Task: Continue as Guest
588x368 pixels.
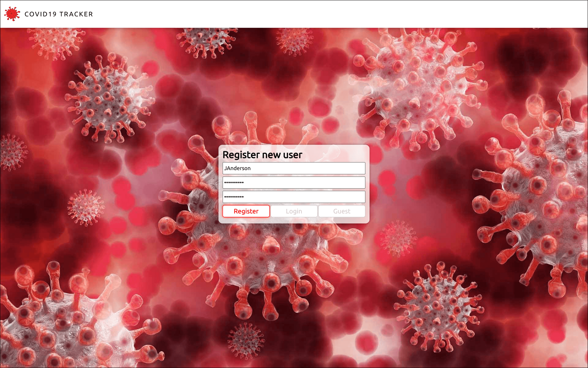Action: (342, 211)
